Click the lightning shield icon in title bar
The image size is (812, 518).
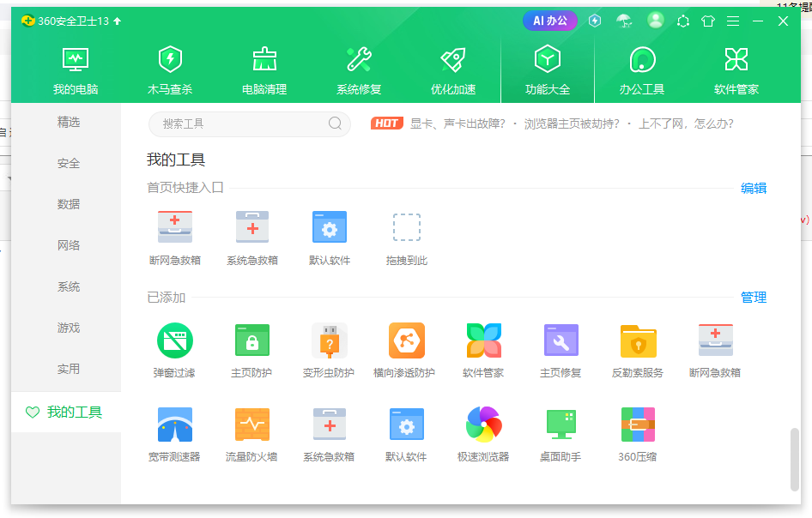coord(595,21)
